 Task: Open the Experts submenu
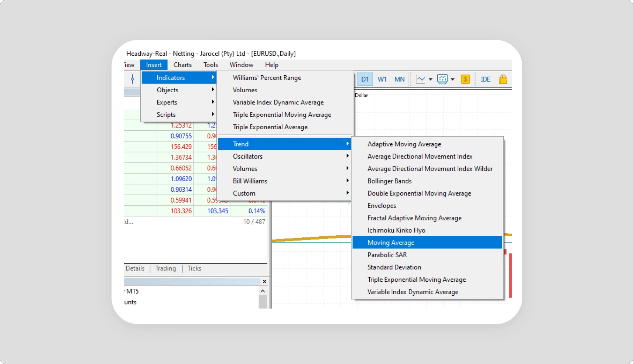pos(179,102)
